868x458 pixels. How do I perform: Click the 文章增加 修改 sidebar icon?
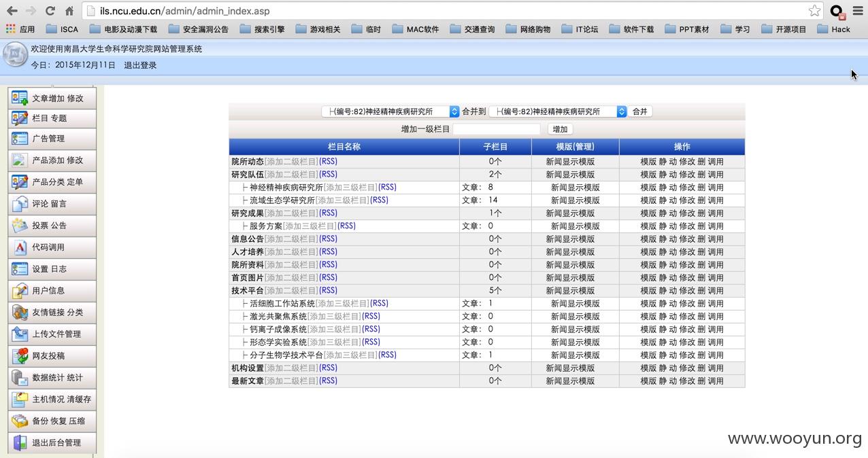pyautogui.click(x=20, y=99)
